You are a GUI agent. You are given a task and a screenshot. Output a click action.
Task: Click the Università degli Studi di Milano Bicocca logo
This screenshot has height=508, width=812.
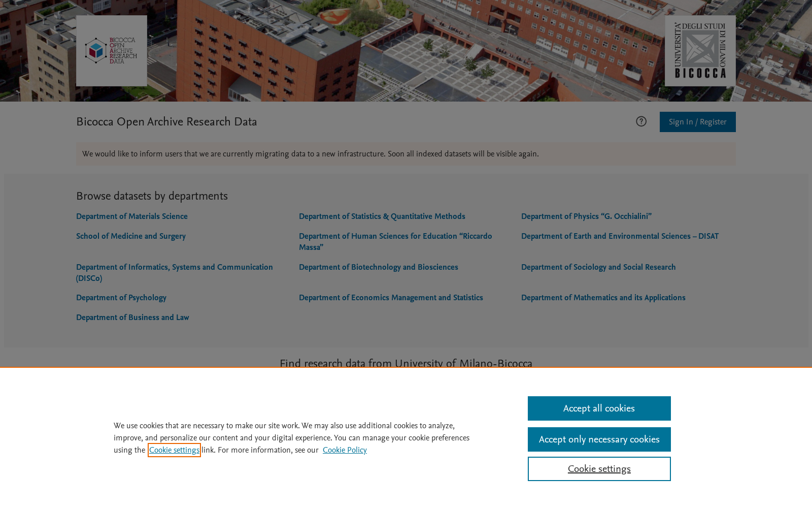click(700, 51)
